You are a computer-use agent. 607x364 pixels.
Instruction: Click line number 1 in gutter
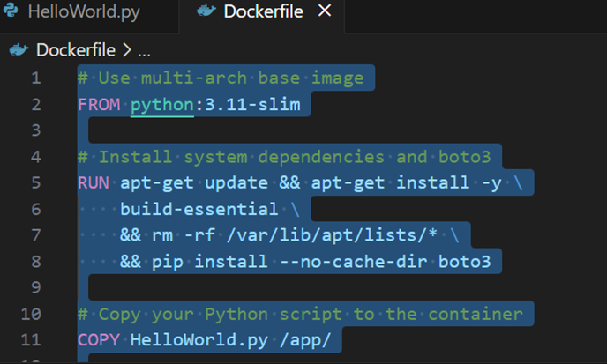36,78
